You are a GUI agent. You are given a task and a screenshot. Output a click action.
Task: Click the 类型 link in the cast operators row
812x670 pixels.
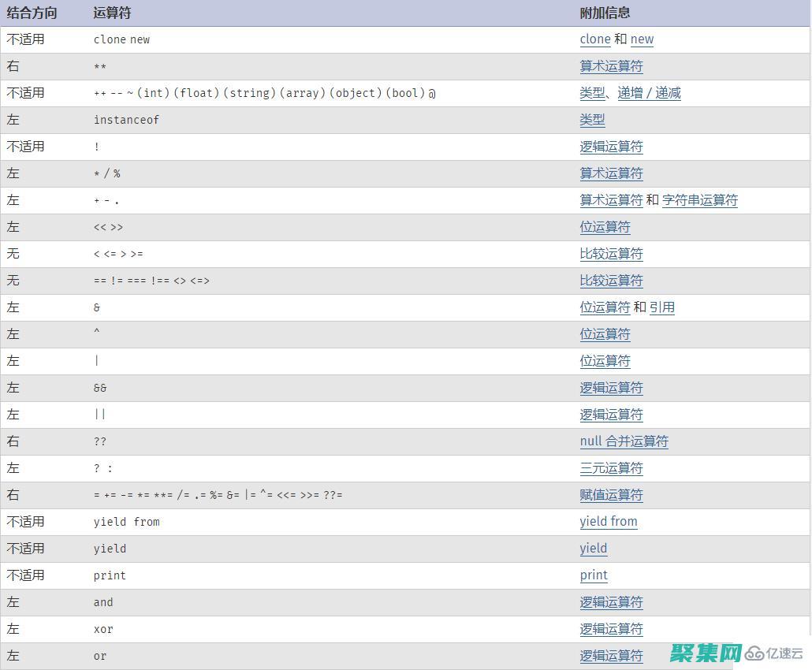(592, 93)
